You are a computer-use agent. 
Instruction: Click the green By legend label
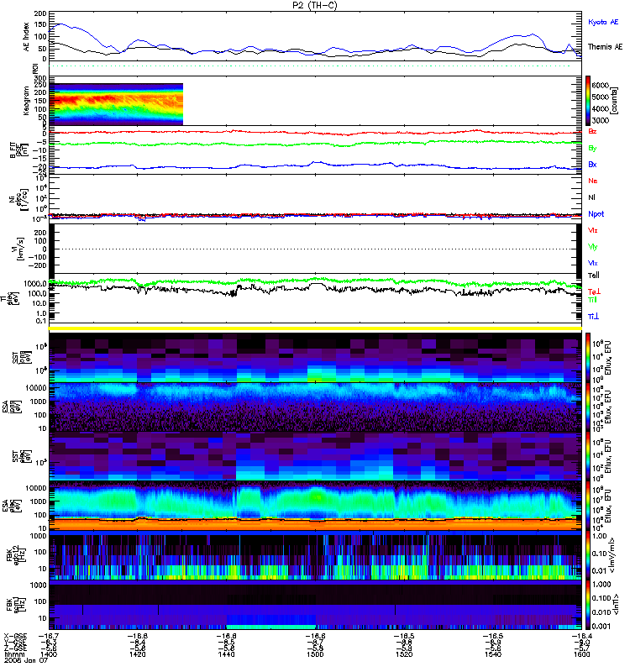pos(592,149)
